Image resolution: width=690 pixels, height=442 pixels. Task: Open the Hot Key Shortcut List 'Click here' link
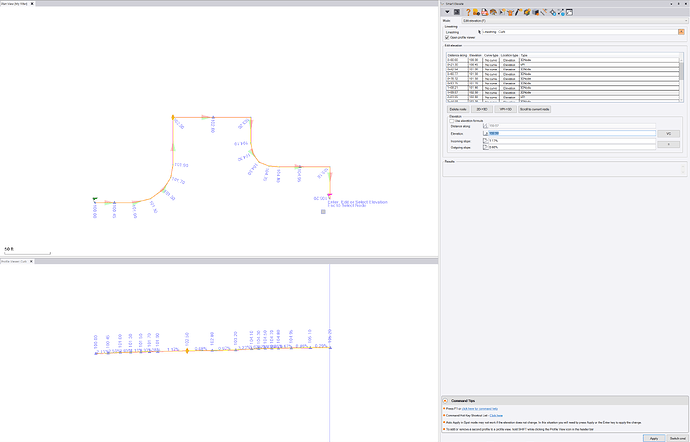(496, 416)
